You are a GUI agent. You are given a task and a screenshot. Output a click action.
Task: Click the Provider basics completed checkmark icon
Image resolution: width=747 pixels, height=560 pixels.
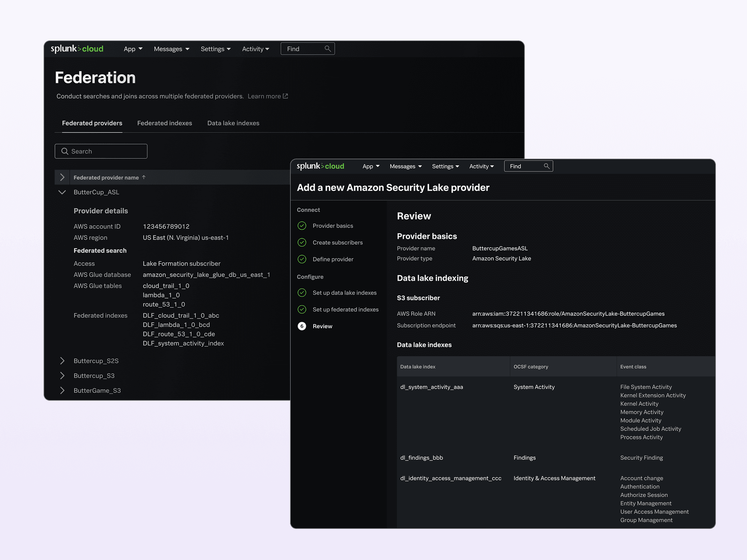pyautogui.click(x=302, y=226)
